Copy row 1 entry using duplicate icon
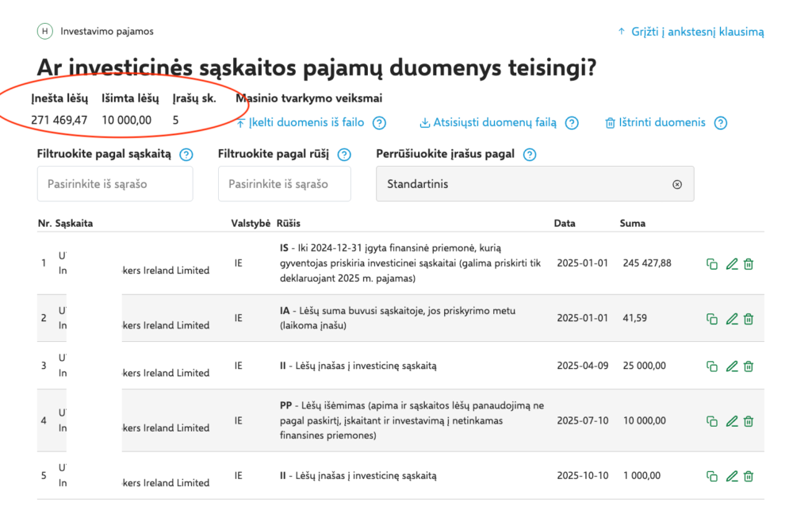Image resolution: width=812 pixels, height=514 pixels. point(712,263)
